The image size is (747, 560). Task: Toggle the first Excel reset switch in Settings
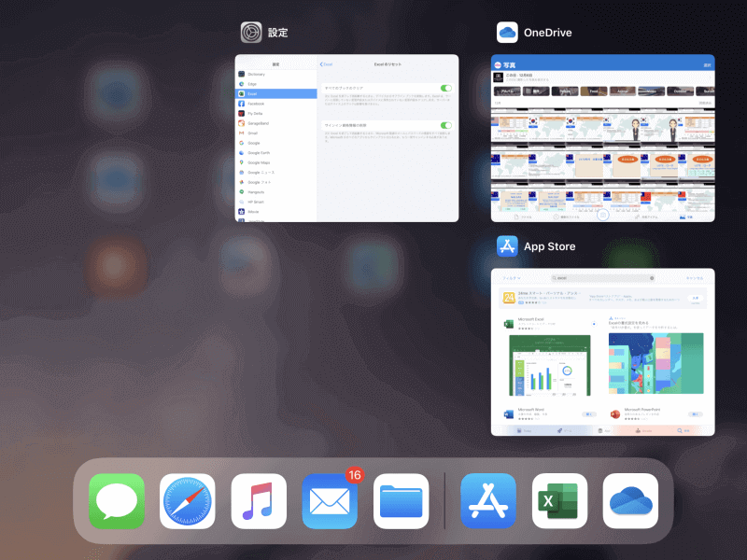446,88
